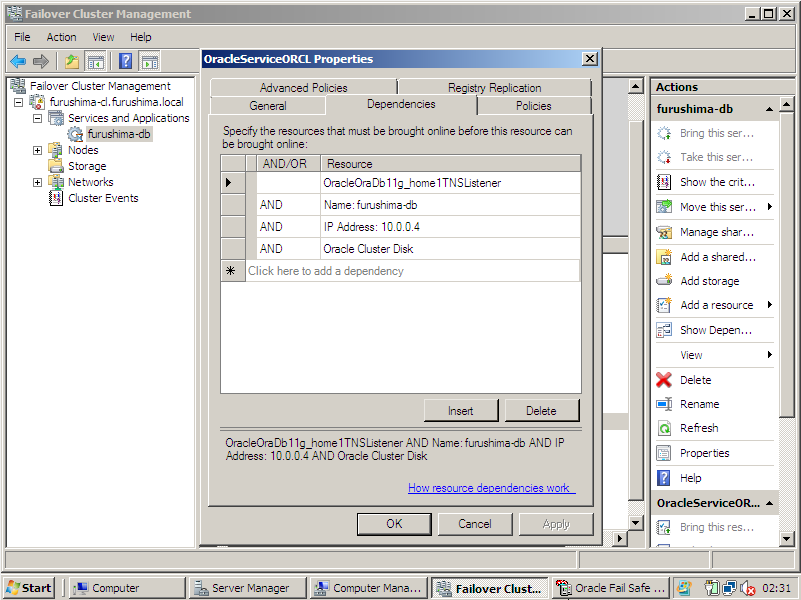Click the Actions pane scroll down arrow
This screenshot has height=600, width=801.
(786, 538)
